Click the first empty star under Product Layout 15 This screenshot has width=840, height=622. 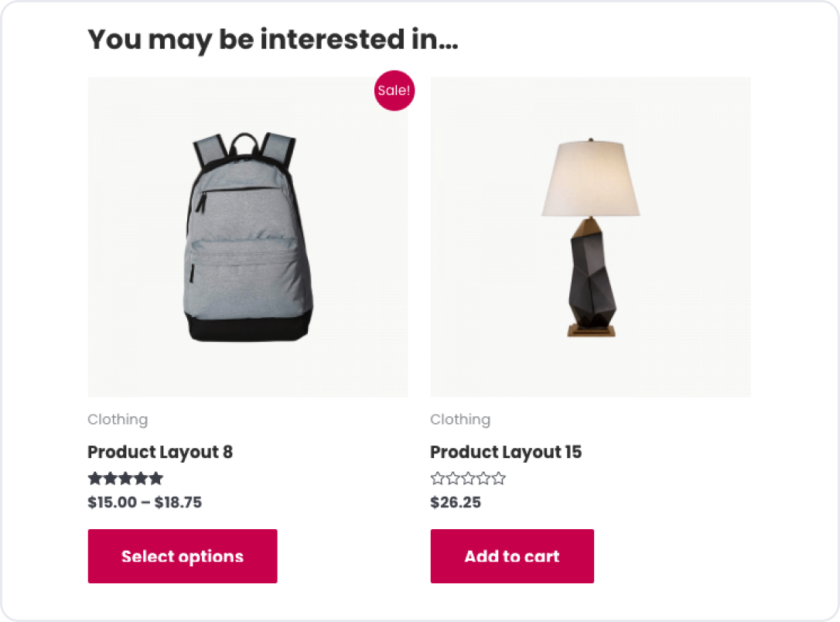point(438,478)
